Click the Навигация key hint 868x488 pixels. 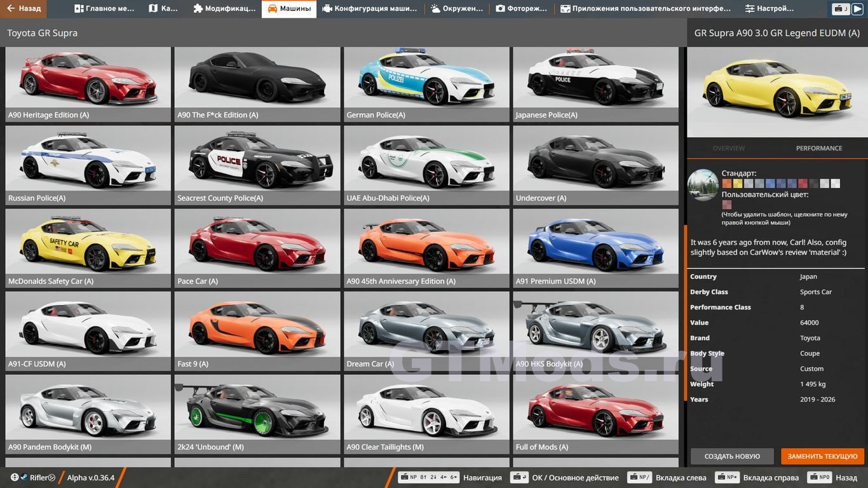coord(450,477)
